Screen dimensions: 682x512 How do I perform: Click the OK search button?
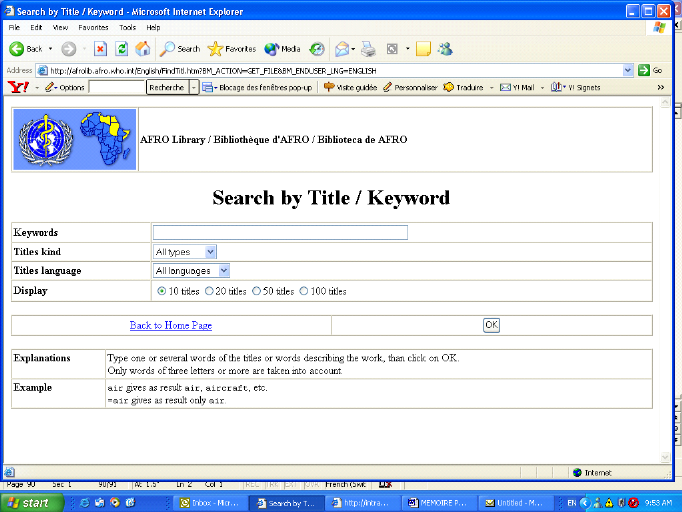tap(491, 325)
